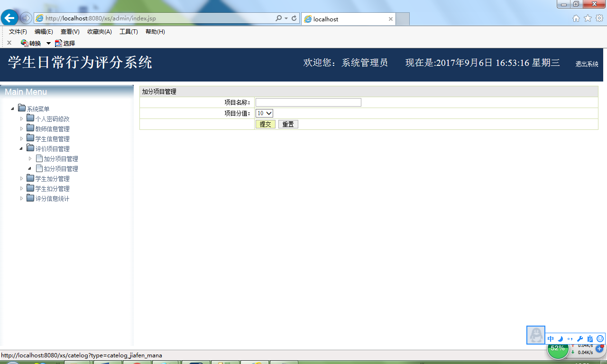Switch the 中 Chinese input mode icon
Viewport: 607px width, 364px height.
[551, 339]
